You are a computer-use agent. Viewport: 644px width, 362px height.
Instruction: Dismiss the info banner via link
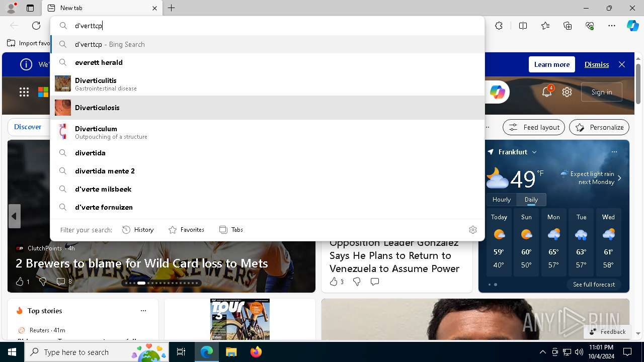click(597, 64)
